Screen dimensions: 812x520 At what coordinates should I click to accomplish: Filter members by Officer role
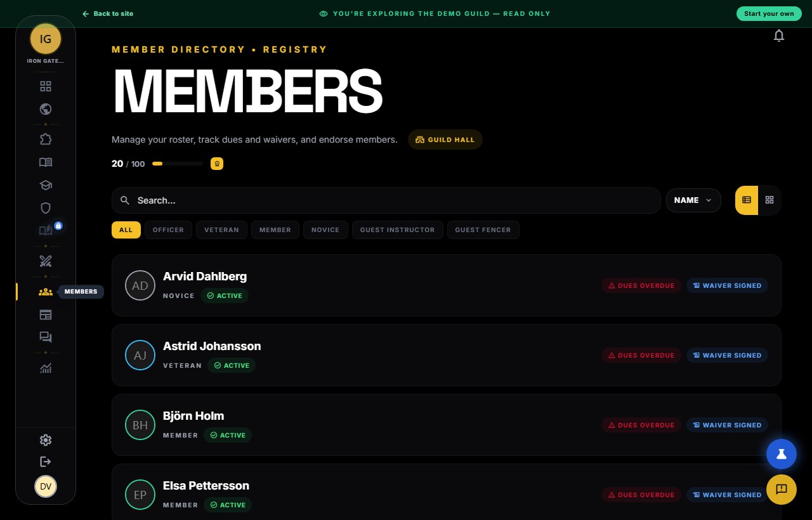(x=168, y=230)
